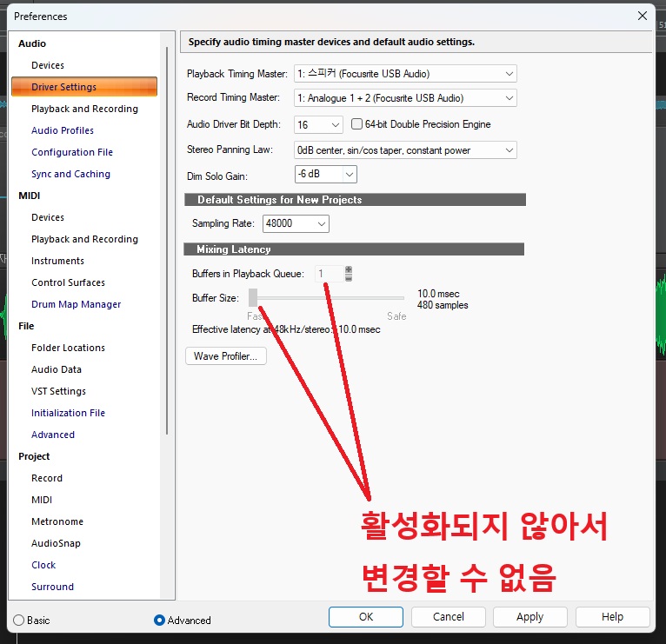666x644 pixels.
Task: Open Audio Profiles settings
Action: [x=63, y=130]
